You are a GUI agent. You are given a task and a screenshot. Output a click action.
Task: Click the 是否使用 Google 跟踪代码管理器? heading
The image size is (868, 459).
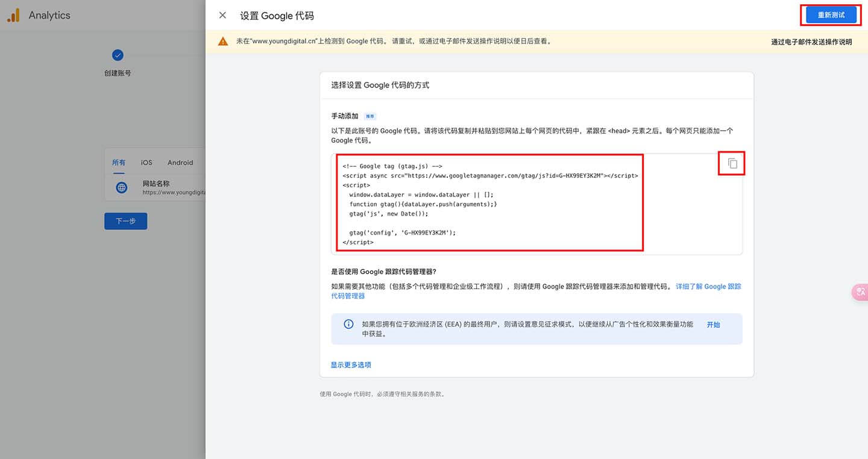pos(384,272)
